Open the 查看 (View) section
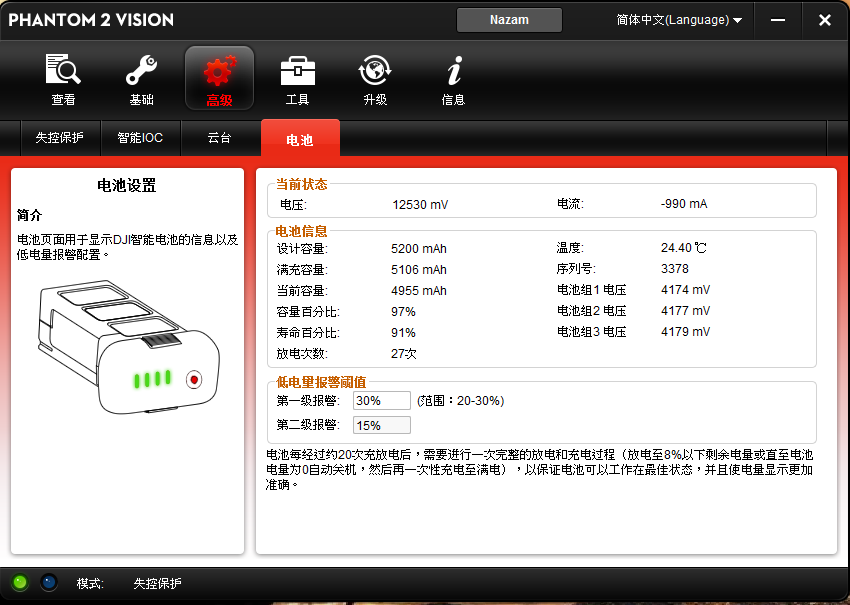This screenshot has height=605, width=850. (63, 79)
